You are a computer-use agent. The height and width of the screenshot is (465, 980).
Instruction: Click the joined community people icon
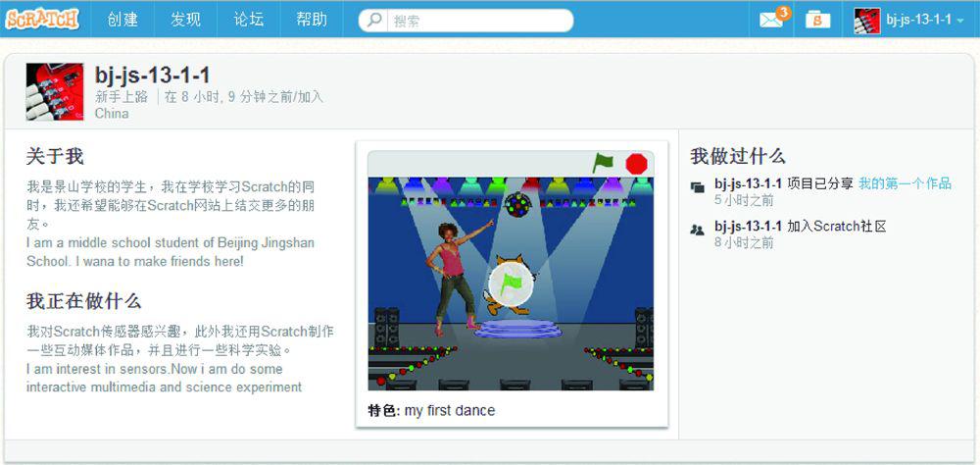click(697, 229)
